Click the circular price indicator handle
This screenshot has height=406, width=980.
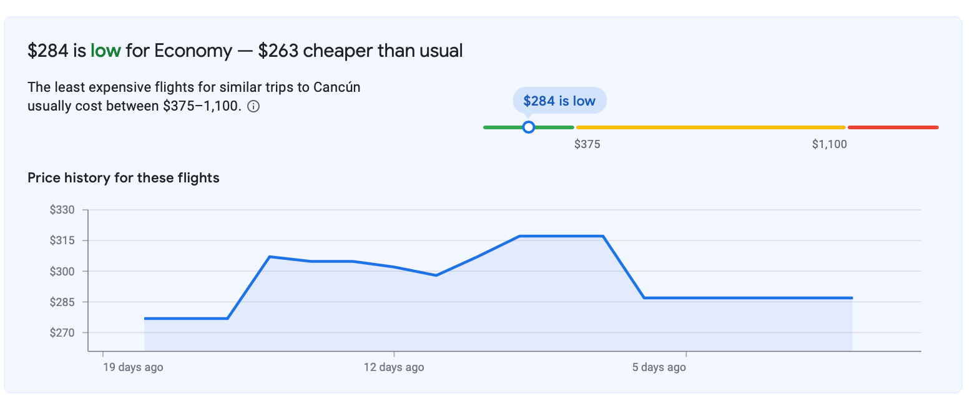coord(529,127)
